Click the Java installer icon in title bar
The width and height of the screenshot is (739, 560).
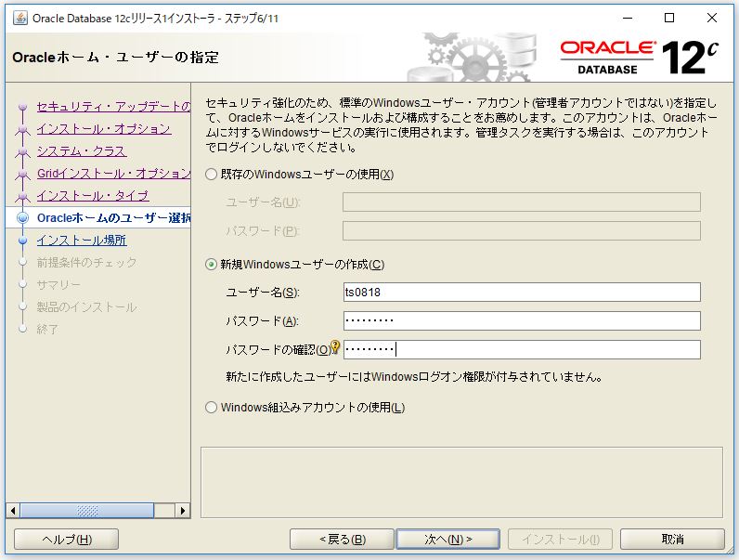tap(20, 18)
